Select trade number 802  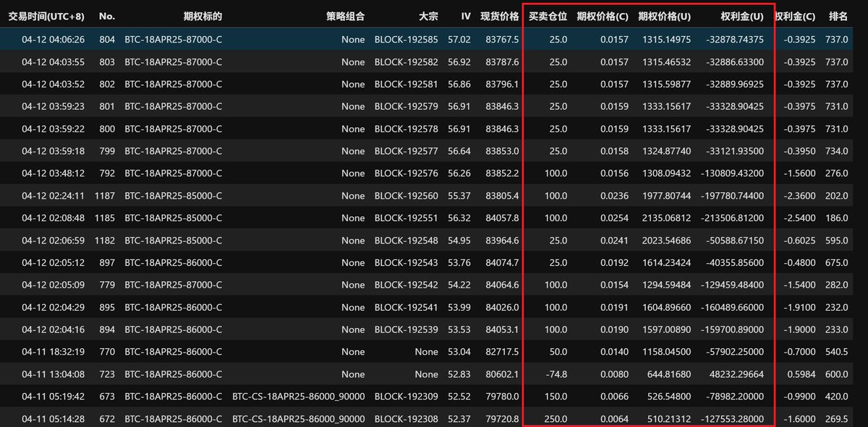pos(107,84)
